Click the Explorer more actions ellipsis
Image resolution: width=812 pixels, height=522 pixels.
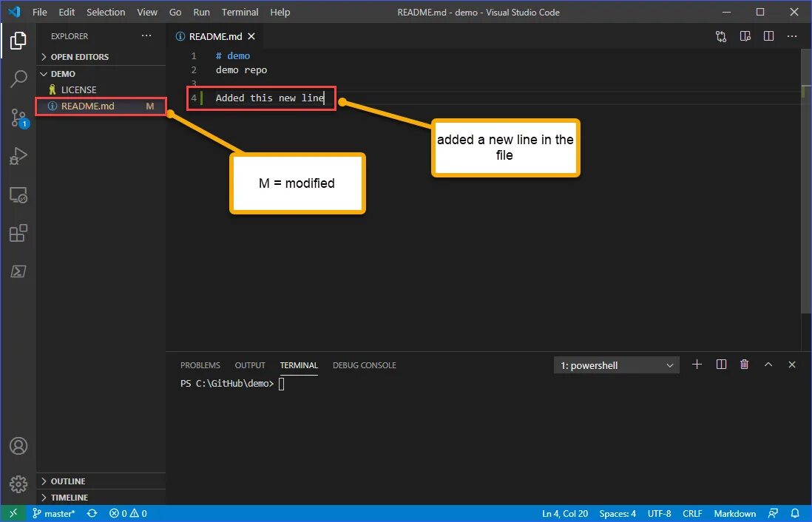click(x=146, y=35)
